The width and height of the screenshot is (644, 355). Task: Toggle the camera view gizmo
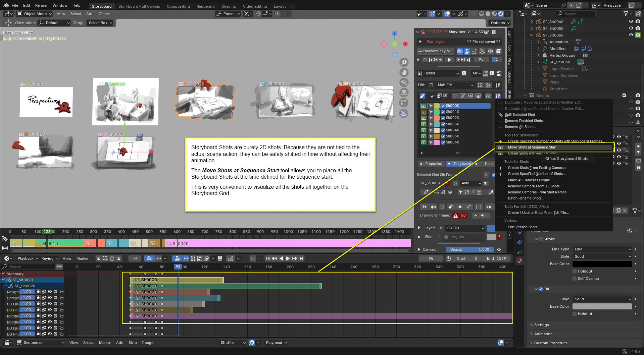pyautogui.click(x=404, y=82)
